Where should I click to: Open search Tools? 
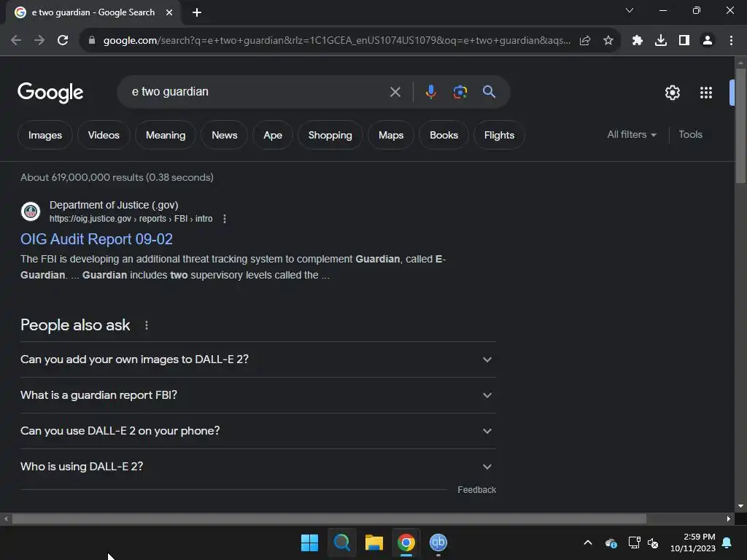point(690,135)
